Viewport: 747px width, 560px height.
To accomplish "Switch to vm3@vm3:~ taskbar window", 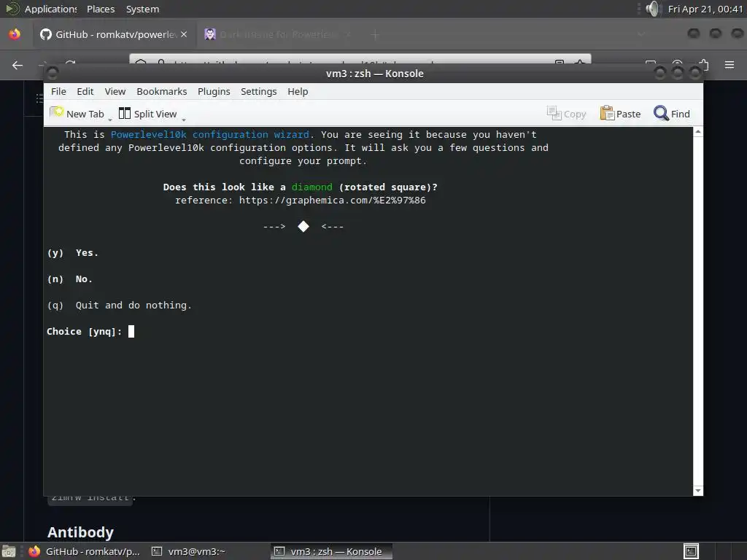I will click(x=188, y=551).
